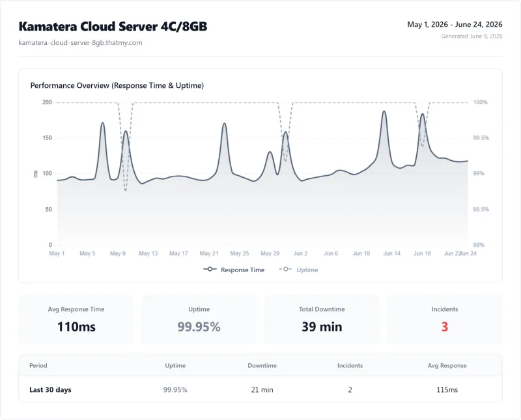The image size is (521, 420).
Task: Click the Jun 6 x-axis label
Action: (x=331, y=253)
